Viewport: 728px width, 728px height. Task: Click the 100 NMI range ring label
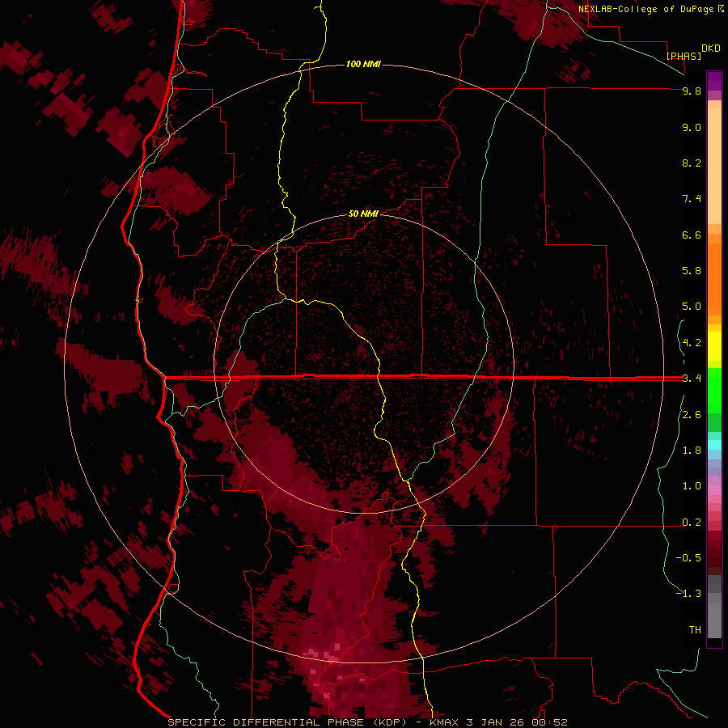click(363, 64)
